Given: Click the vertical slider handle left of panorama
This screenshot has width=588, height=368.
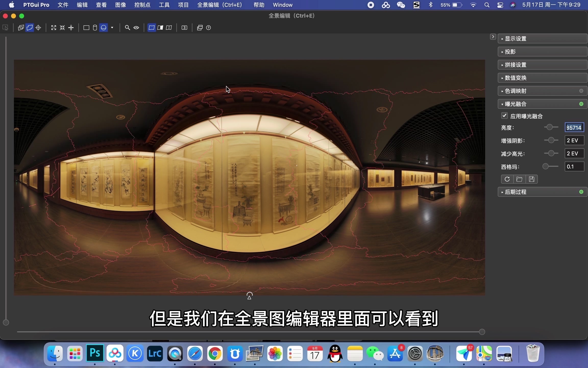Looking at the screenshot, I should coord(6,322).
